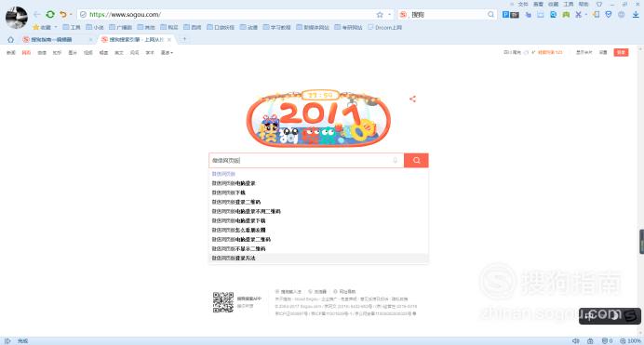Close the 搜狗搜索引擎 tab
Screen dimensions: 644x345
point(169,40)
